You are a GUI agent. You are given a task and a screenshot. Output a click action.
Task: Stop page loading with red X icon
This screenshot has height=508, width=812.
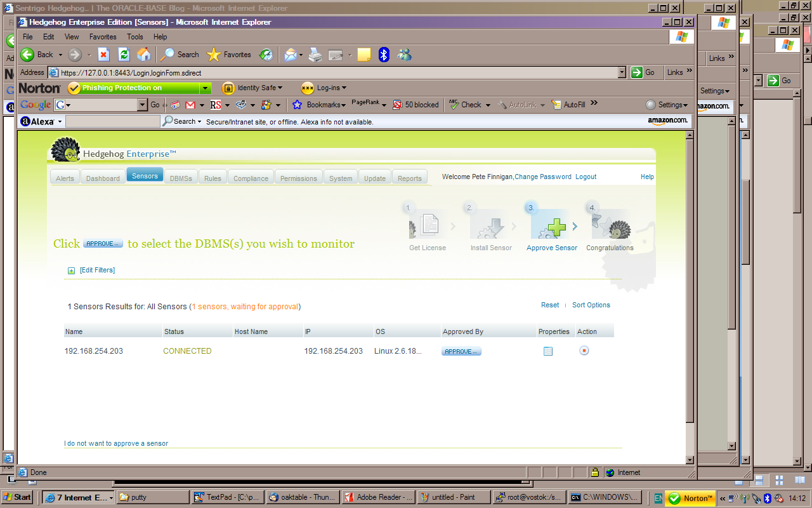pyautogui.click(x=103, y=55)
